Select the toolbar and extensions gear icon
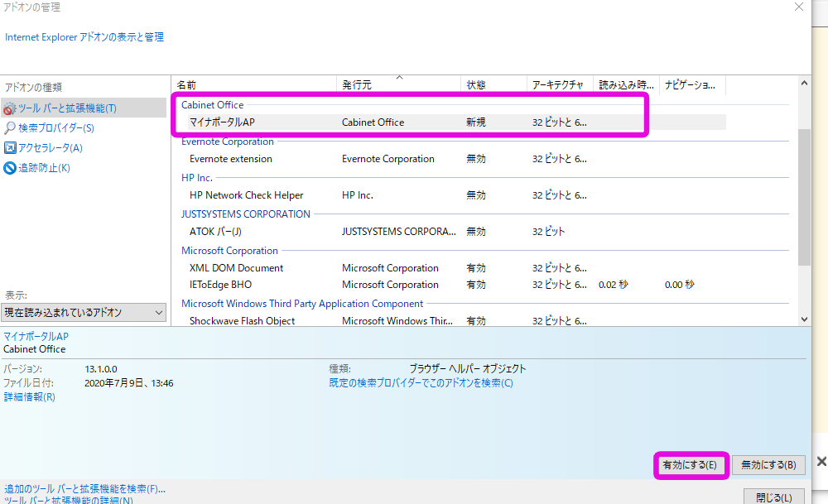 click(9, 108)
